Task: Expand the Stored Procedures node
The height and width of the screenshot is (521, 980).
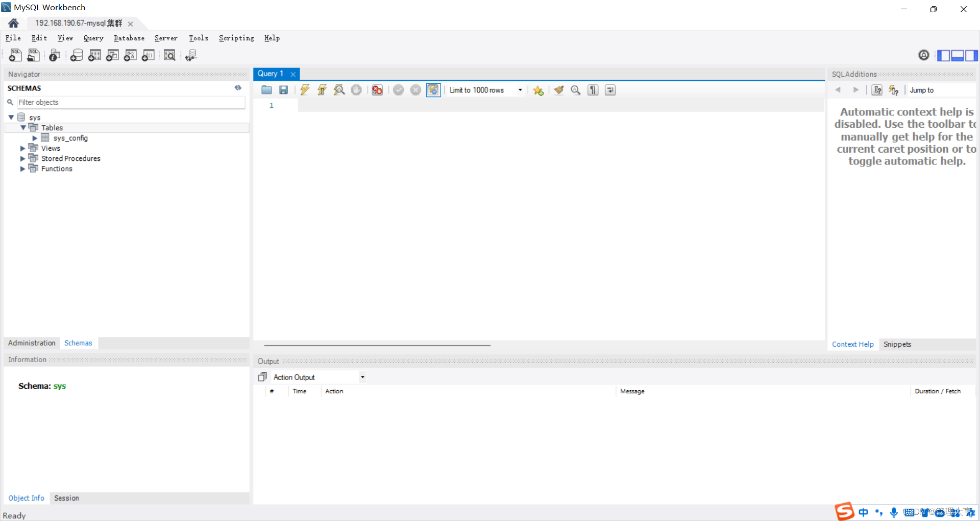Action: pos(22,158)
